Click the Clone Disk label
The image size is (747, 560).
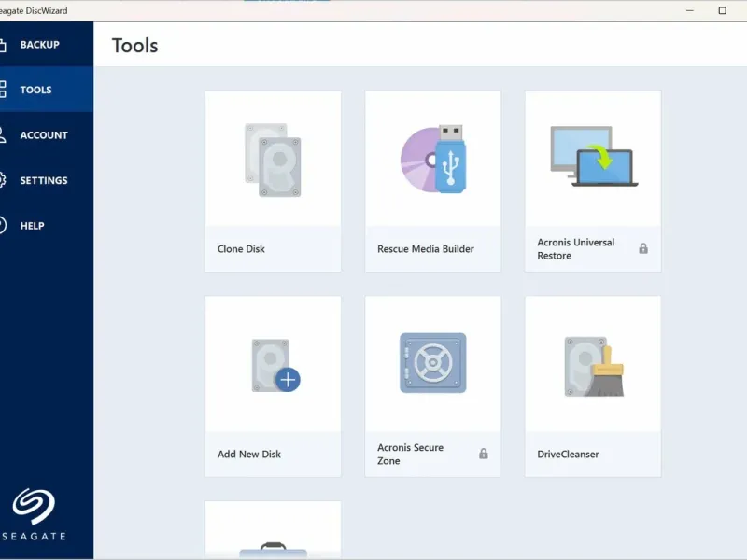click(x=241, y=249)
